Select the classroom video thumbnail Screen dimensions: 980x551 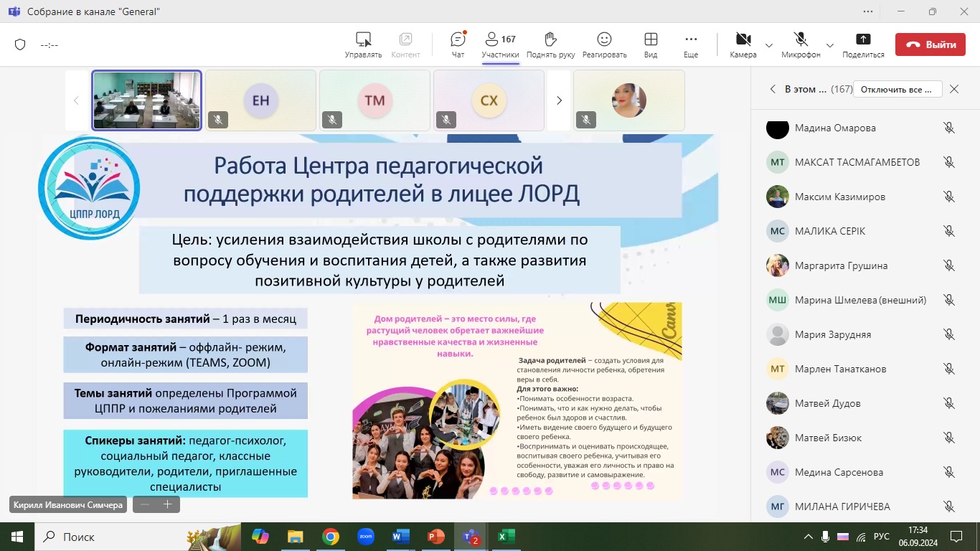tap(146, 100)
